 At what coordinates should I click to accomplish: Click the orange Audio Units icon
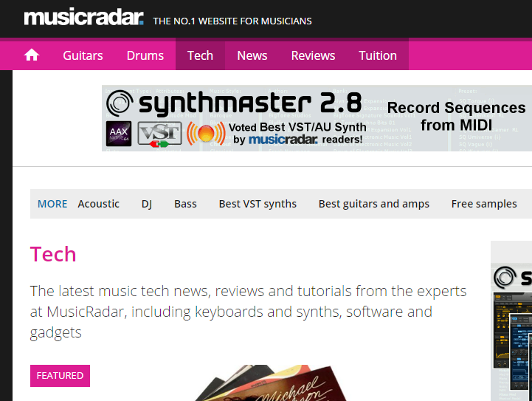click(x=206, y=134)
